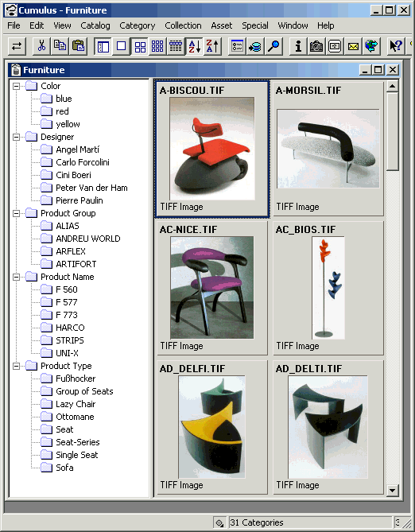Viewport: 415px width, 532px height.
Task: Switch to large thumbnail view mode
Action: (139, 46)
